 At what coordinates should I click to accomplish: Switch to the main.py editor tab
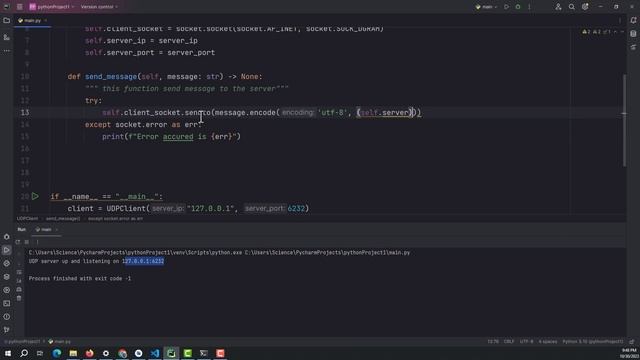pyautogui.click(x=32, y=20)
